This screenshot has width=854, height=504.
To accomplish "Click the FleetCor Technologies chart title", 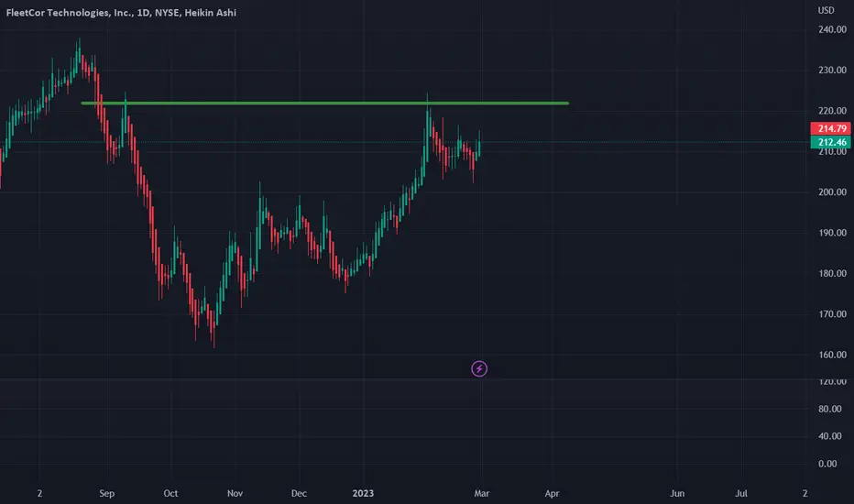I will 121,13.
